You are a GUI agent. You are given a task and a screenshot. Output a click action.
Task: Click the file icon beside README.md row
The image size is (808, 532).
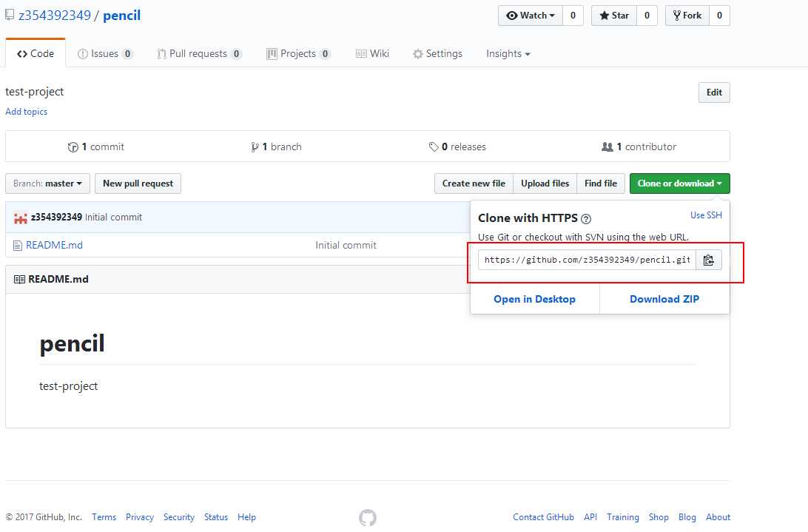click(x=18, y=246)
